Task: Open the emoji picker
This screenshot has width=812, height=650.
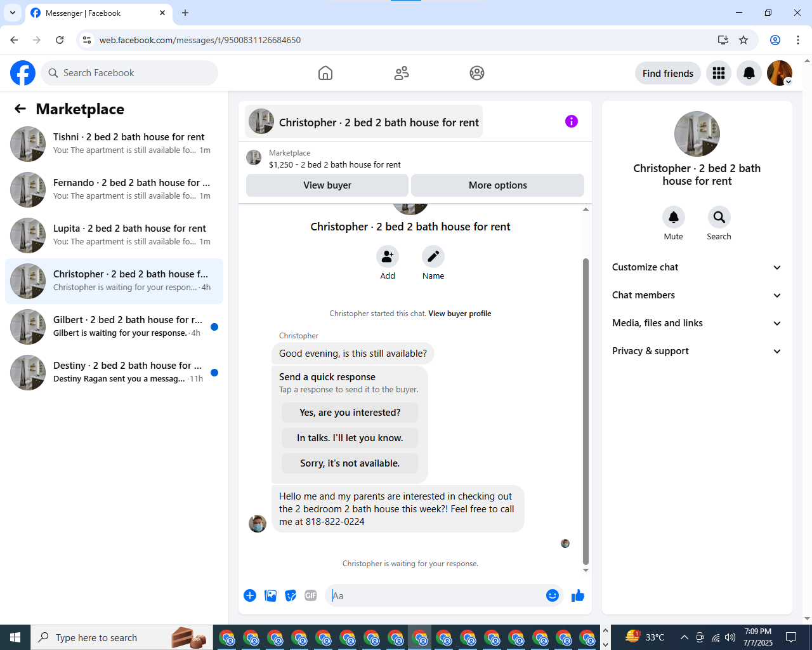Action: coord(553,595)
